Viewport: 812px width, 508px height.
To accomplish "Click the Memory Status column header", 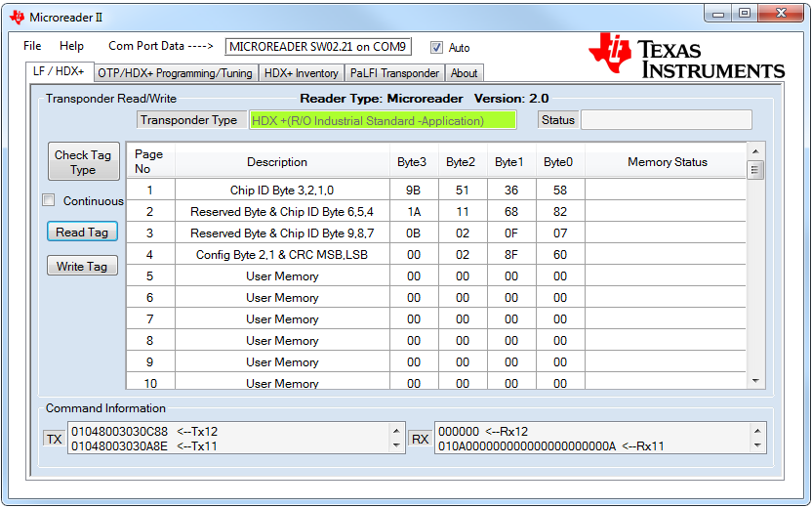I will pyautogui.click(x=667, y=161).
